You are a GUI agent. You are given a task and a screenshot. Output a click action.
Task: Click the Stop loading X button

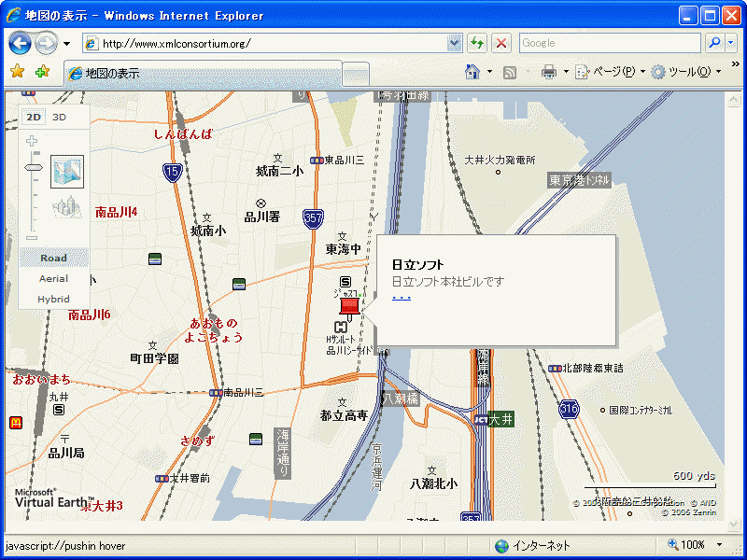coord(501,43)
